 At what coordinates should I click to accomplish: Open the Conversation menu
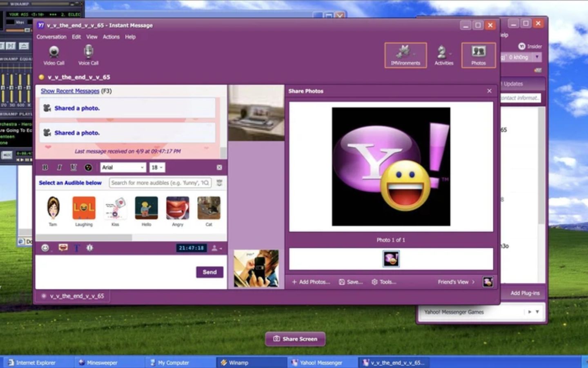click(51, 37)
